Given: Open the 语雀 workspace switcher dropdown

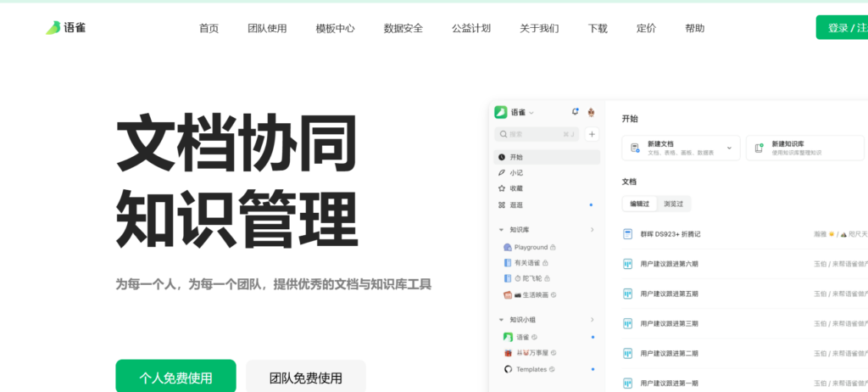Looking at the screenshot, I should 531,113.
